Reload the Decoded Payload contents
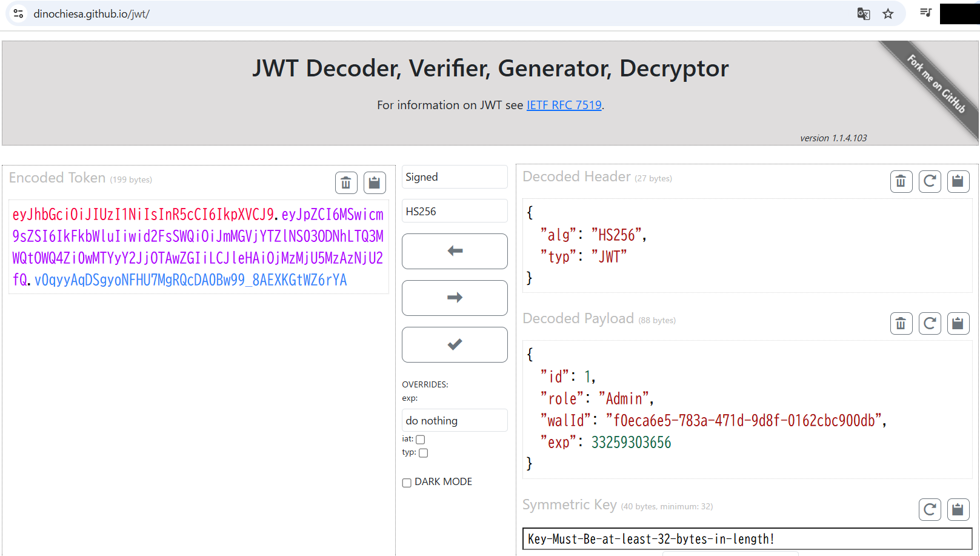 tap(930, 324)
